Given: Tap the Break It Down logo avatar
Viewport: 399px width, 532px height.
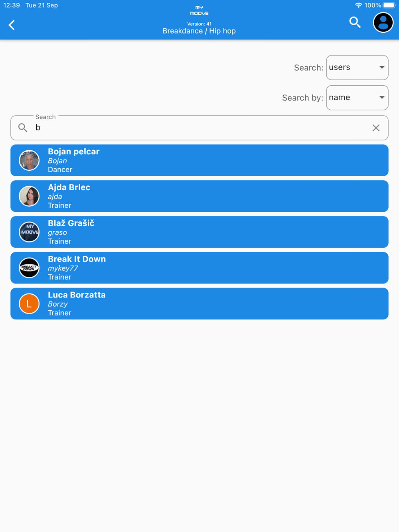Looking at the screenshot, I should click(x=29, y=268).
